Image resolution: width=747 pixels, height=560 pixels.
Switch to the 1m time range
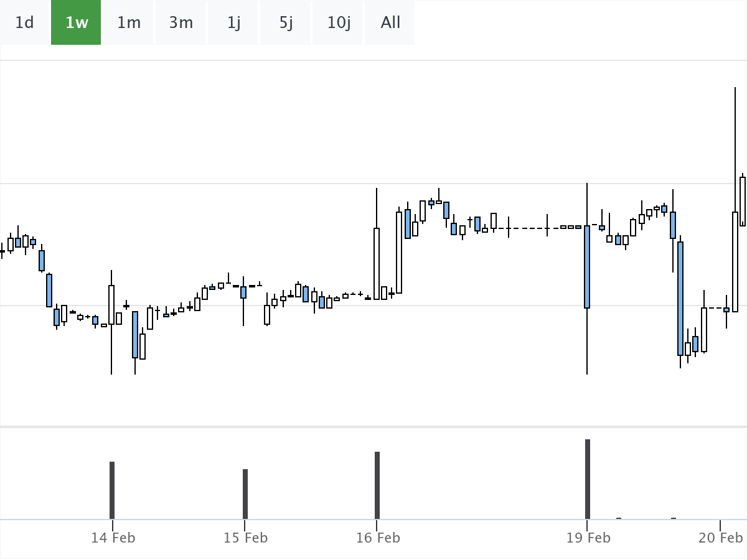129,23
